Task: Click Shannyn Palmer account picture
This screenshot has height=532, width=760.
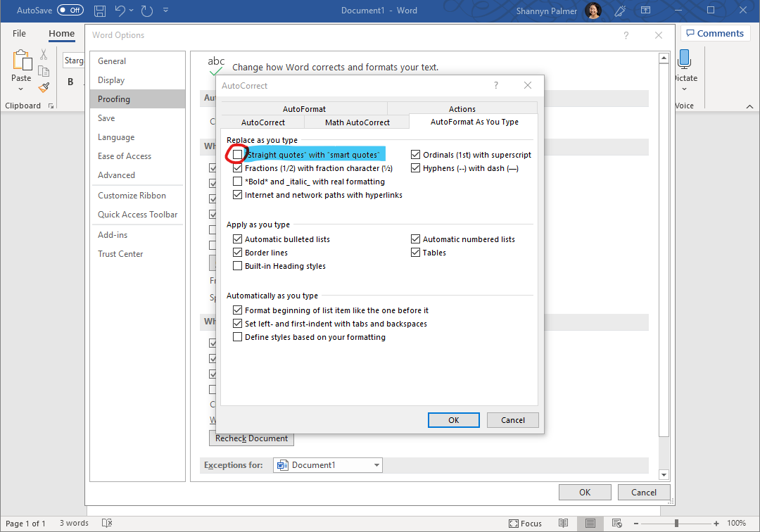Action: (593, 11)
